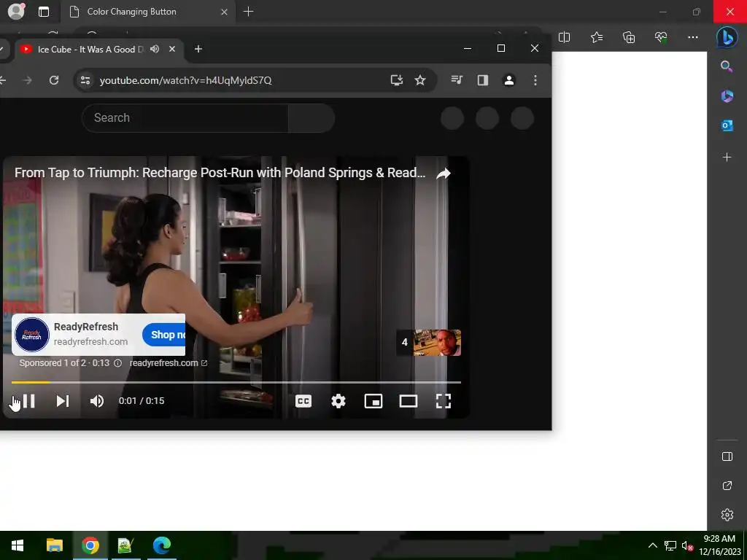Open a new Chrome tab
747x560 pixels.
pos(198,49)
